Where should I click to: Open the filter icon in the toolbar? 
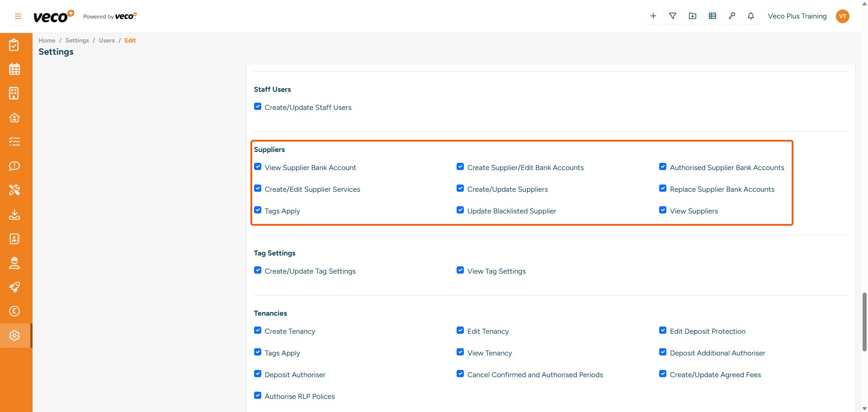coord(673,16)
